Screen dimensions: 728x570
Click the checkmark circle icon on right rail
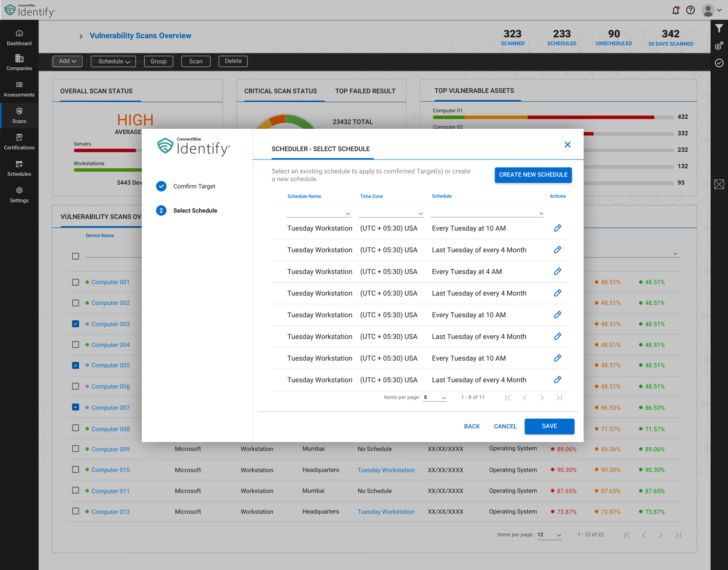719,63
